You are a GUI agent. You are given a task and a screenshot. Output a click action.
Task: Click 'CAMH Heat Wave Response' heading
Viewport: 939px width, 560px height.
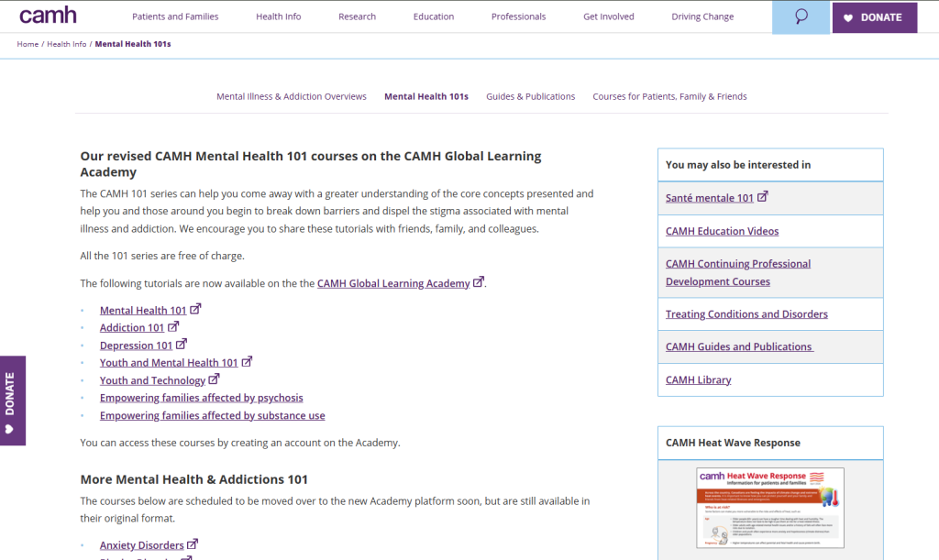[x=733, y=443]
